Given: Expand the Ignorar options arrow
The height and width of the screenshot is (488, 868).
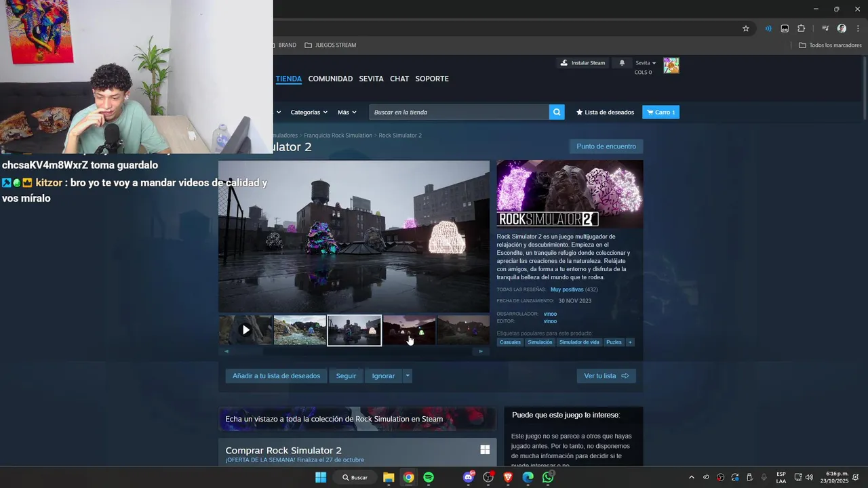Looking at the screenshot, I should click(408, 375).
